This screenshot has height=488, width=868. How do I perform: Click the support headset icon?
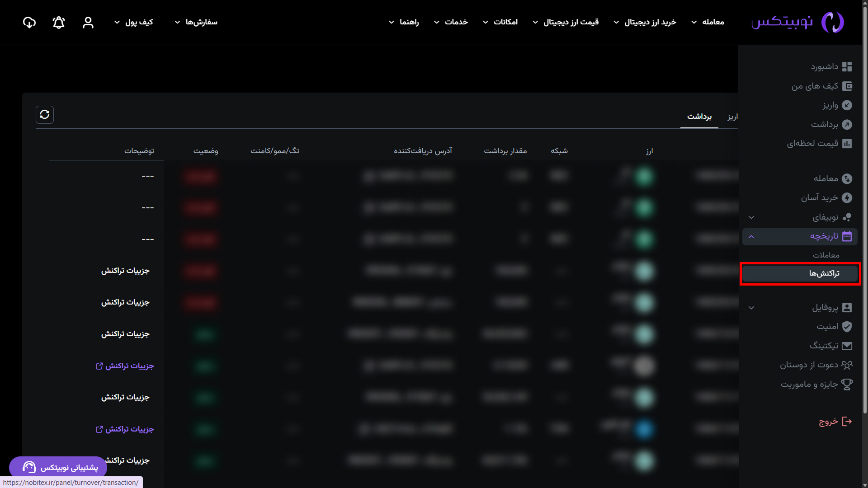pyautogui.click(x=29, y=467)
